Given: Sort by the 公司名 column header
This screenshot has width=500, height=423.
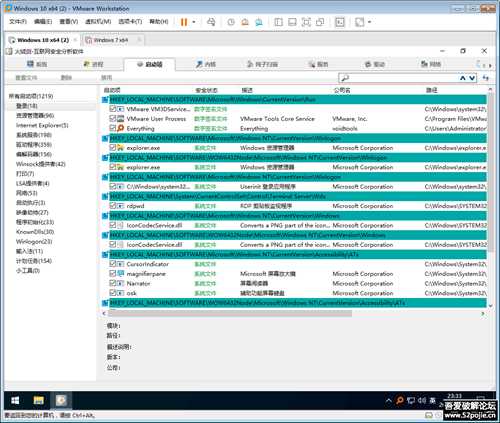Looking at the screenshot, I should [x=342, y=90].
